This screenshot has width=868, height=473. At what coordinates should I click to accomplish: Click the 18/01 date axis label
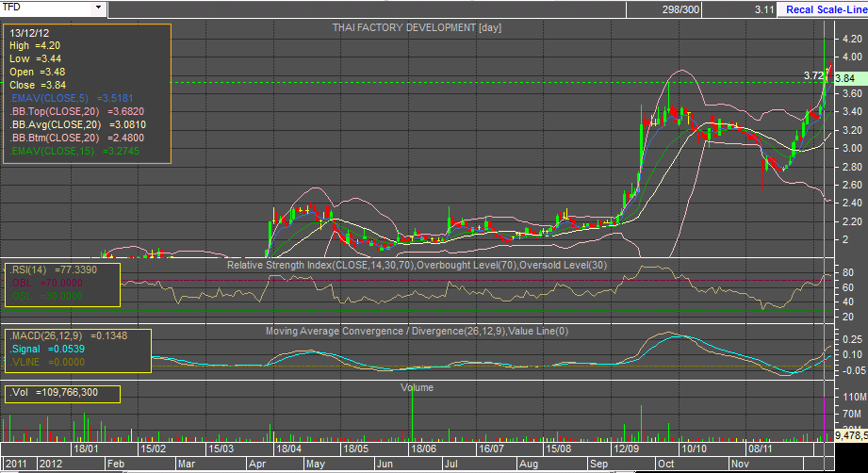tap(86, 449)
